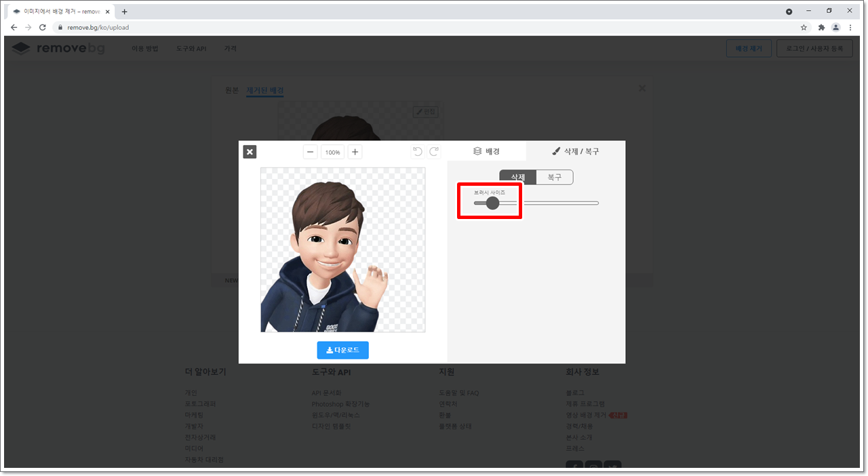Redo the edit in the editor
The height and width of the screenshot is (476, 868).
434,151
